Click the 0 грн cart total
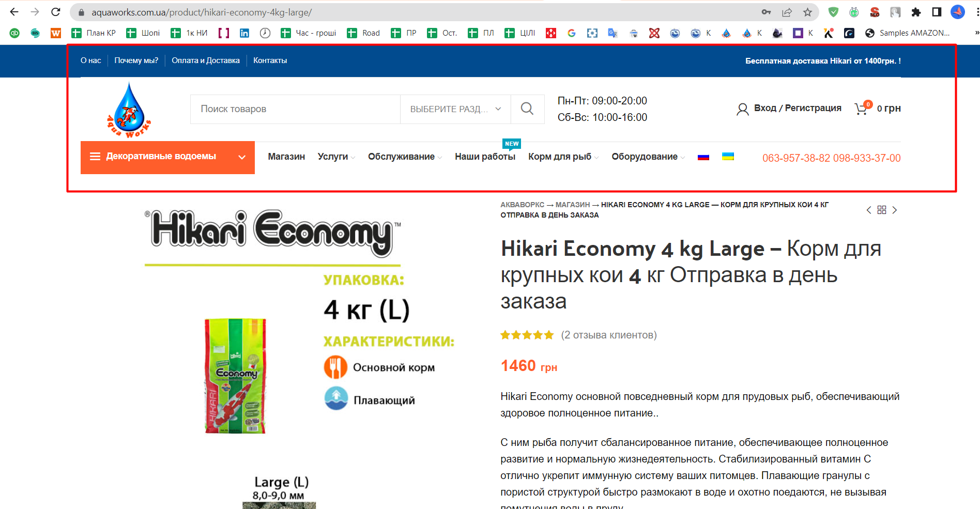The image size is (980, 509). point(889,108)
